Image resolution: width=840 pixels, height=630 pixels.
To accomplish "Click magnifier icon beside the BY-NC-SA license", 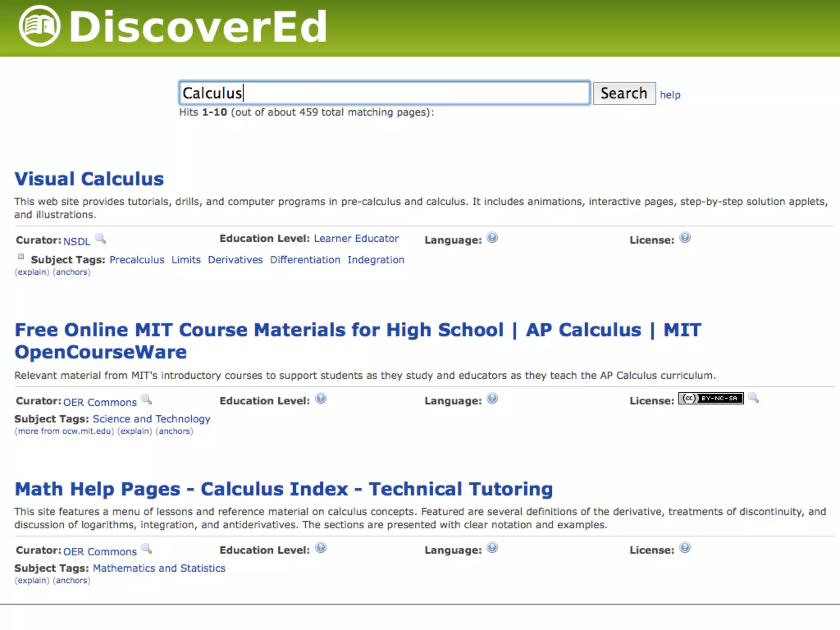I will [753, 398].
